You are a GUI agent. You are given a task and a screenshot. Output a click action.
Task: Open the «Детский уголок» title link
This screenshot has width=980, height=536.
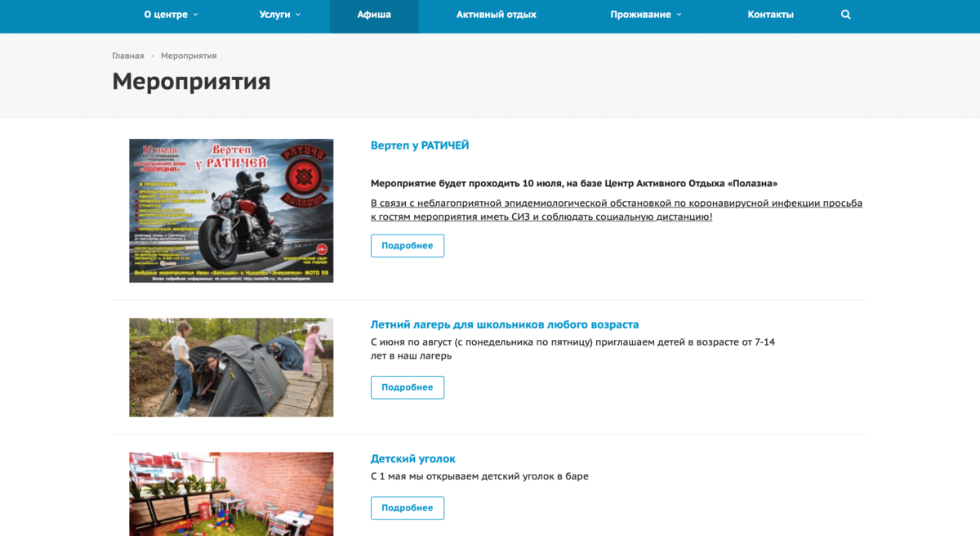point(413,458)
